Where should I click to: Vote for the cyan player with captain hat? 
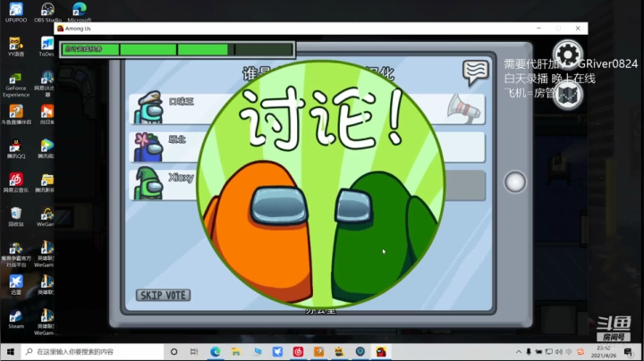[x=307, y=109]
